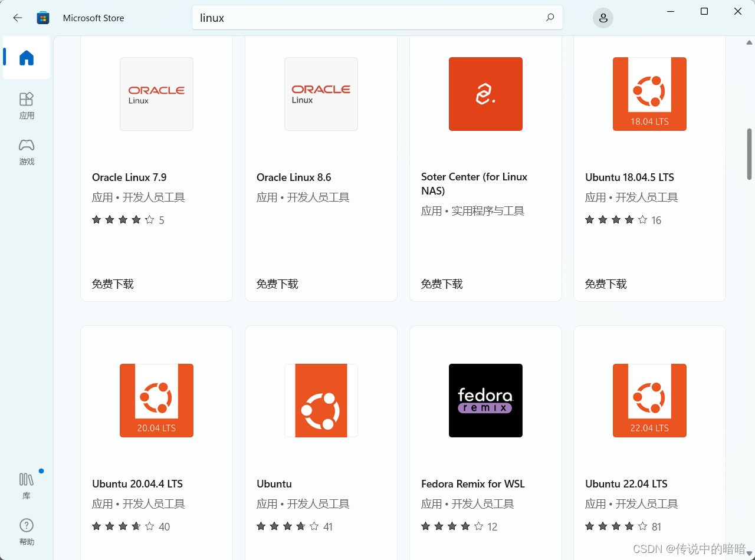Viewport: 755px width, 560px height.
Task: Click 免费下载 under Ubuntu 18.04.5 LTS
Action: 606,284
